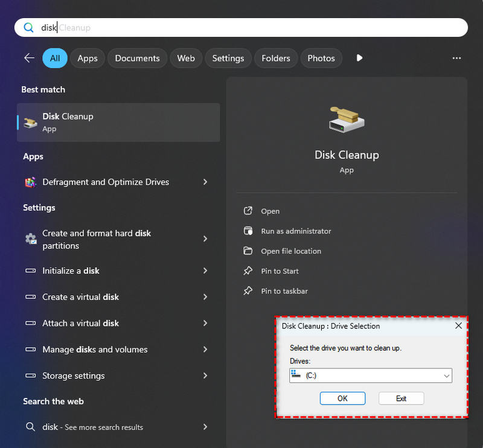Expand Defragment and Optimize Drives chevron
The height and width of the screenshot is (448, 483).
[x=205, y=182]
